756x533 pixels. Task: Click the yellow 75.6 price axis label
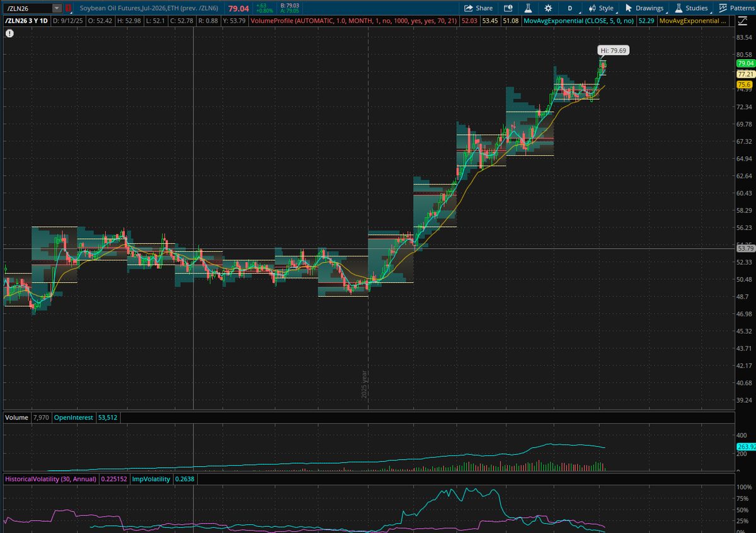click(744, 84)
